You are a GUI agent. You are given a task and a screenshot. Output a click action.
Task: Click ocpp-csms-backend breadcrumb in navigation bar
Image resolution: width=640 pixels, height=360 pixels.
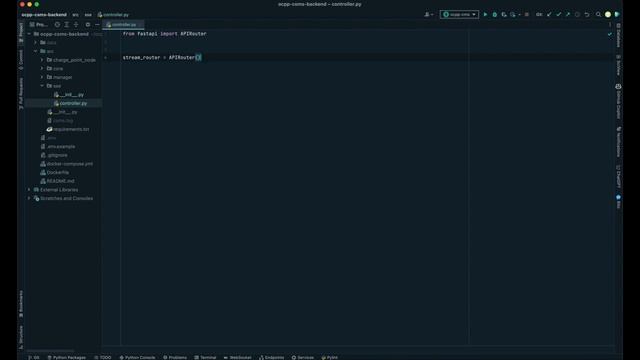[x=44, y=14]
